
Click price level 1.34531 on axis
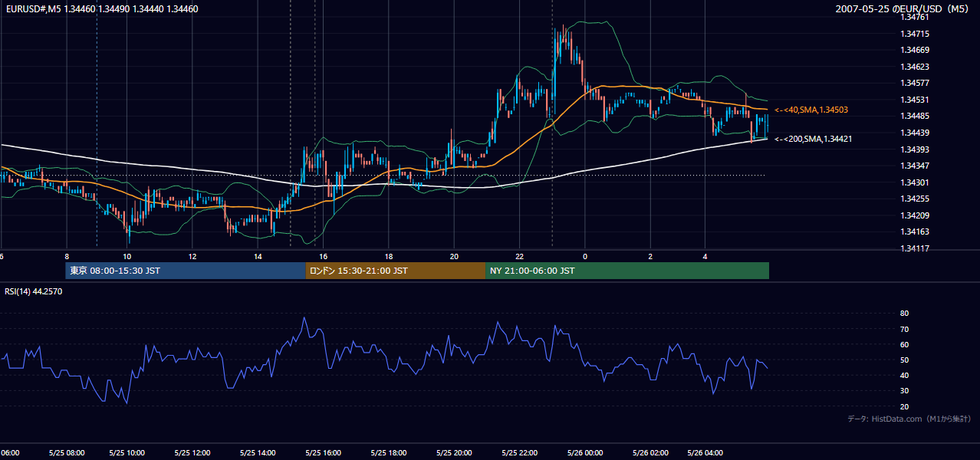click(x=915, y=100)
